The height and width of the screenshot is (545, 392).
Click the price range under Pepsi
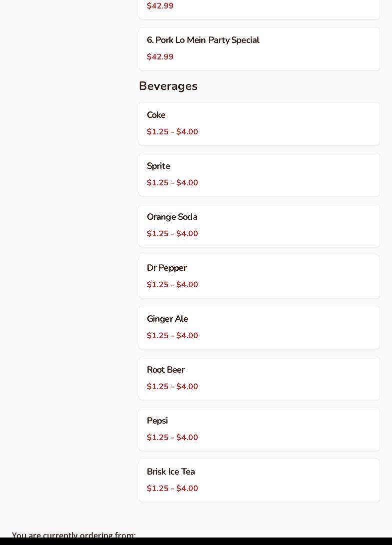click(172, 438)
